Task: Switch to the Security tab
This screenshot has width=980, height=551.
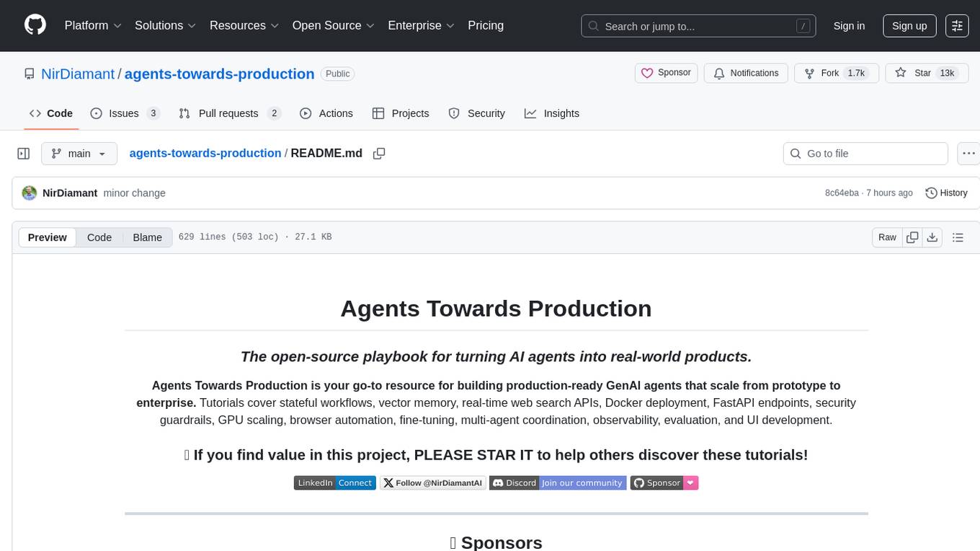Action: (477, 113)
